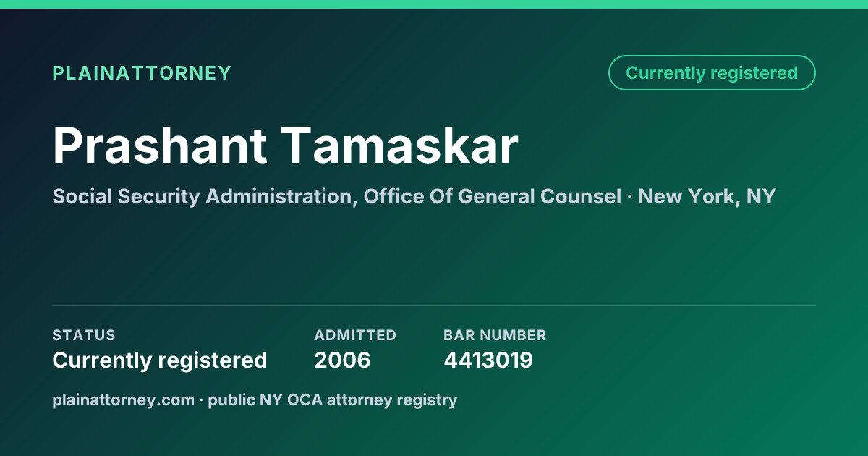
Task: Click the dot separator in footer text
Action: pos(201,400)
